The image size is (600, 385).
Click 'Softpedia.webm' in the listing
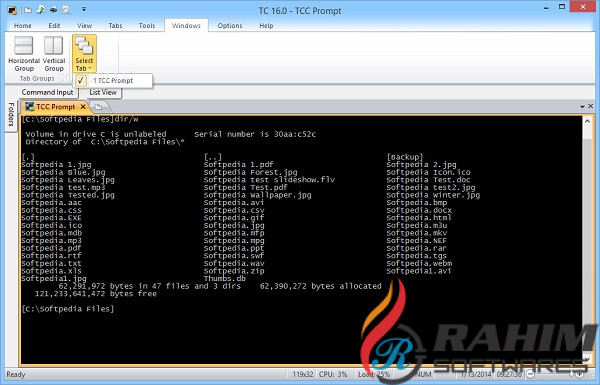point(419,263)
